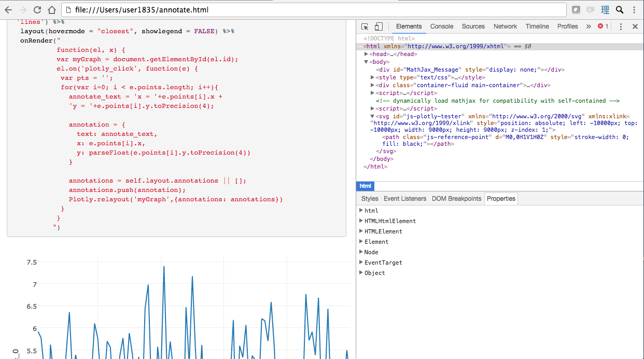Toggle the DevTools device toolbar icon

pos(379,26)
